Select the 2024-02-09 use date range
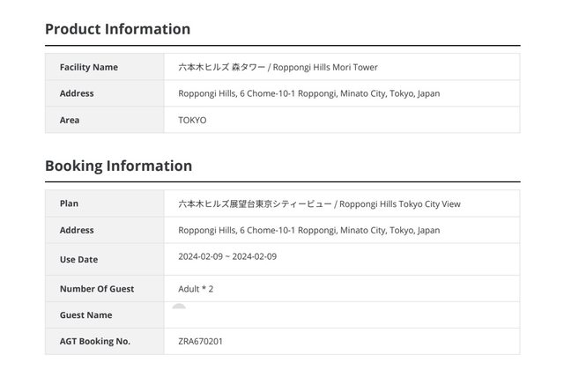 point(226,256)
